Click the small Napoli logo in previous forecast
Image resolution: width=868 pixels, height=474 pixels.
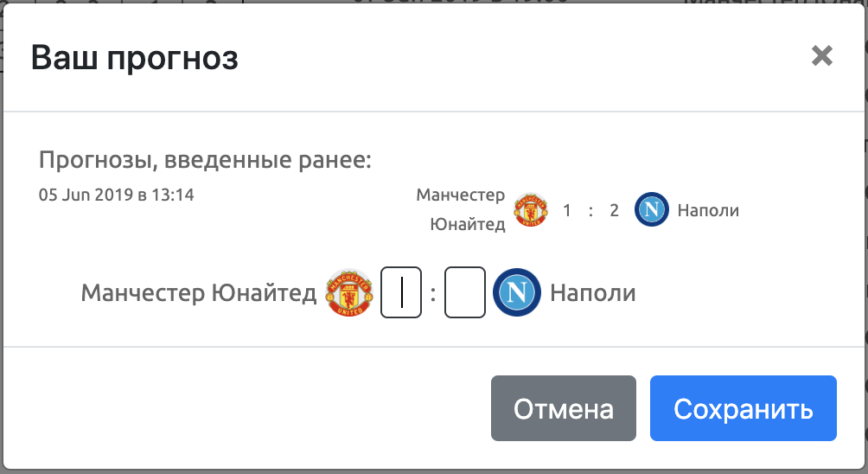(x=652, y=210)
